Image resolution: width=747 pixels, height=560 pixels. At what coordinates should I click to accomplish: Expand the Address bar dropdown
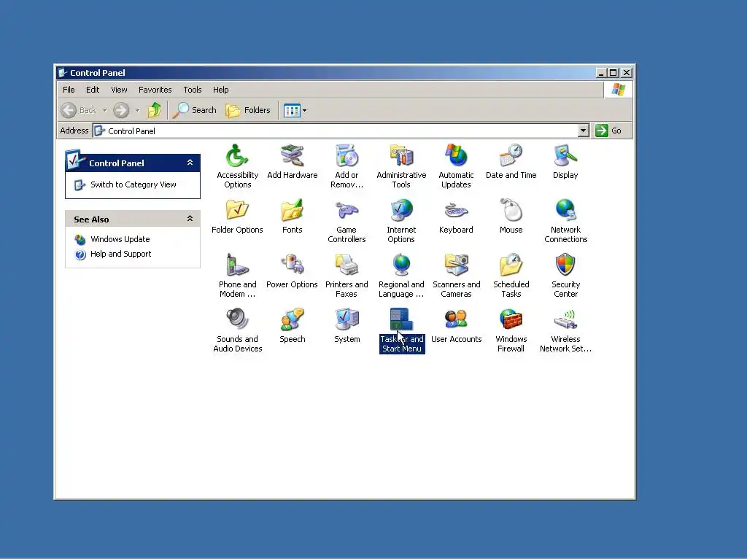(x=583, y=131)
